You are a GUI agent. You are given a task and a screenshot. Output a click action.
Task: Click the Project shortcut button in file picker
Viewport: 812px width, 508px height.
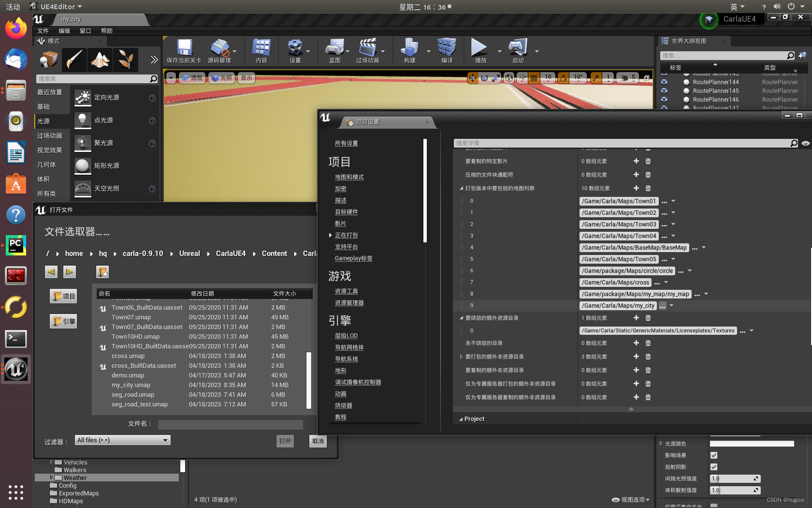pos(63,296)
